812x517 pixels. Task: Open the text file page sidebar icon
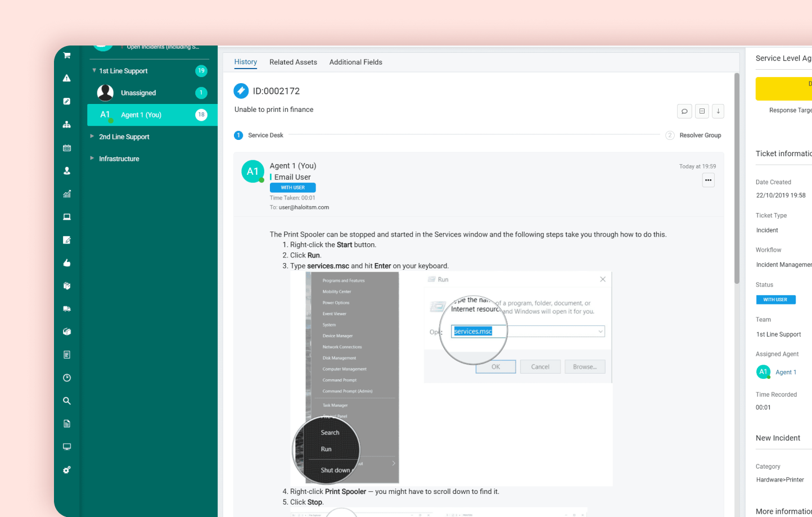[67, 424]
